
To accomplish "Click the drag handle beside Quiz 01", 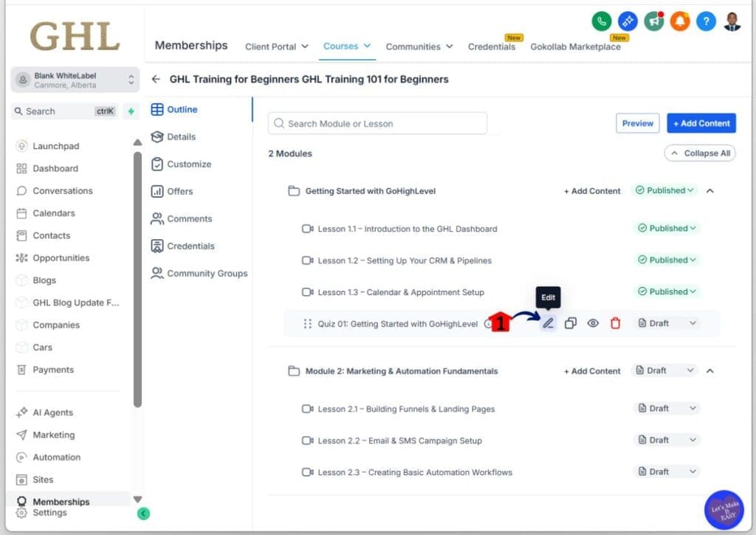I will [309, 322].
